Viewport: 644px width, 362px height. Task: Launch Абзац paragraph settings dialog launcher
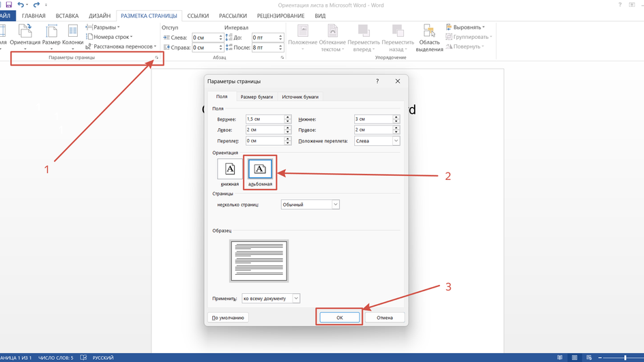[282, 57]
